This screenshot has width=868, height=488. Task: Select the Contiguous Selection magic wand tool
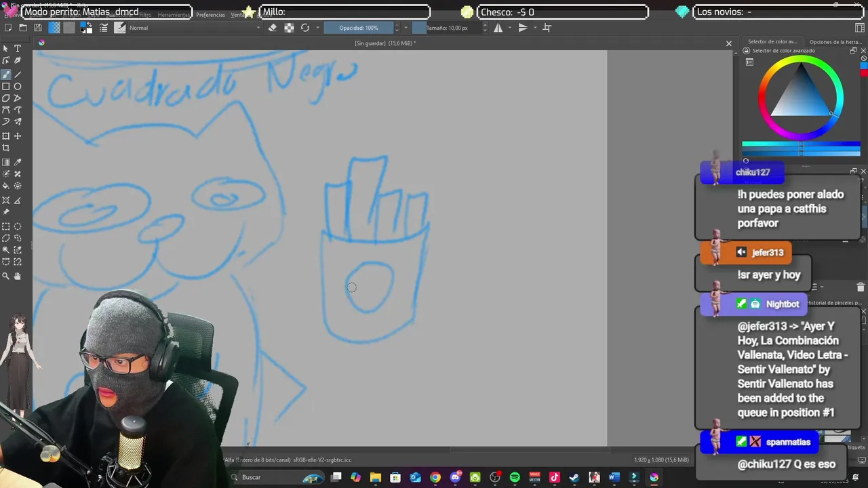tap(6, 250)
